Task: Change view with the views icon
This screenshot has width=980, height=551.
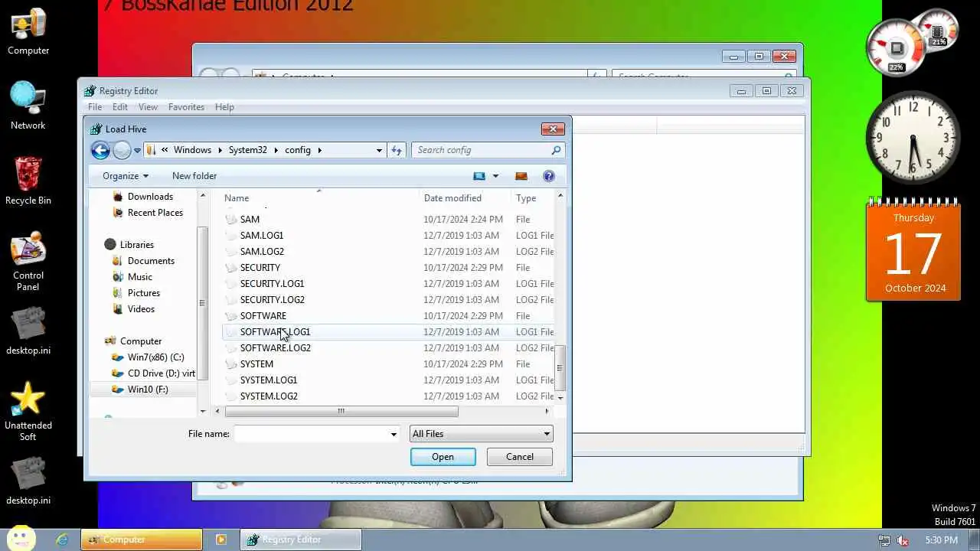Action: click(x=479, y=176)
